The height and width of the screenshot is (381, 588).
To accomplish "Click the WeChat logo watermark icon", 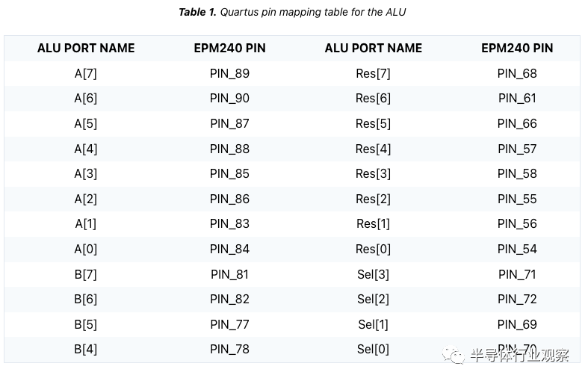I will (x=454, y=355).
